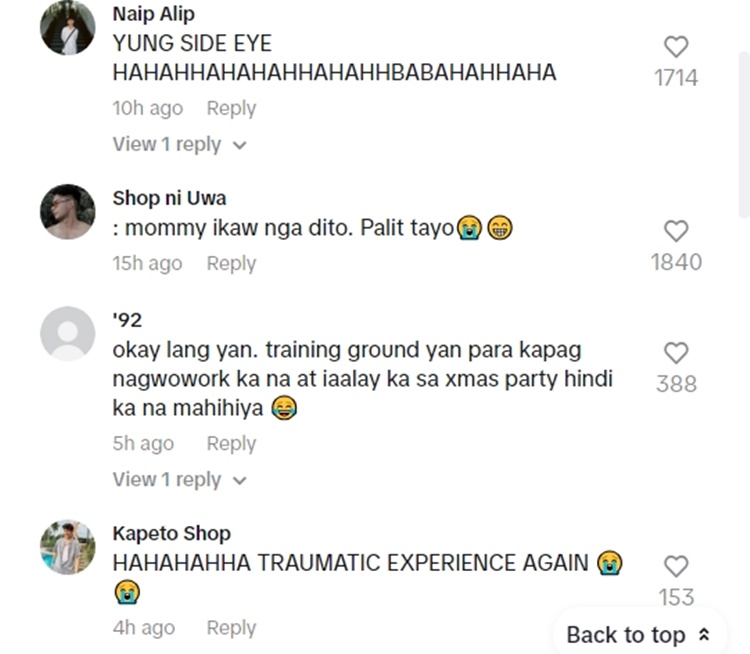
Task: Click Back to top button
Action: click(x=639, y=634)
